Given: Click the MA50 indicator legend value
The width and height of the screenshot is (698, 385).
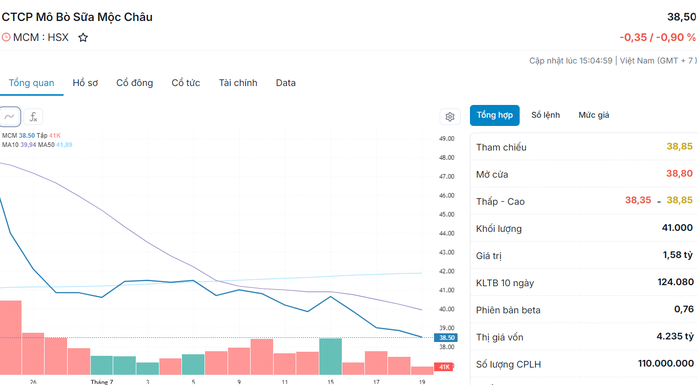Looking at the screenshot, I should click(64, 145).
